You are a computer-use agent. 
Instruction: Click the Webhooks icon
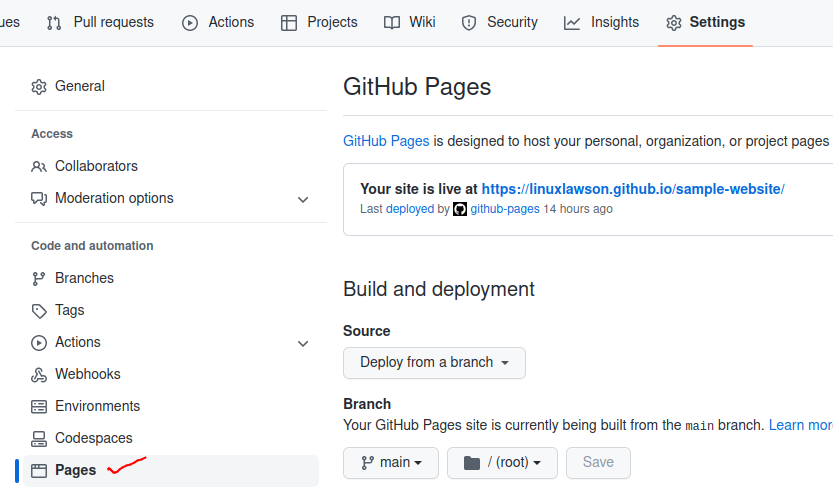(x=39, y=375)
